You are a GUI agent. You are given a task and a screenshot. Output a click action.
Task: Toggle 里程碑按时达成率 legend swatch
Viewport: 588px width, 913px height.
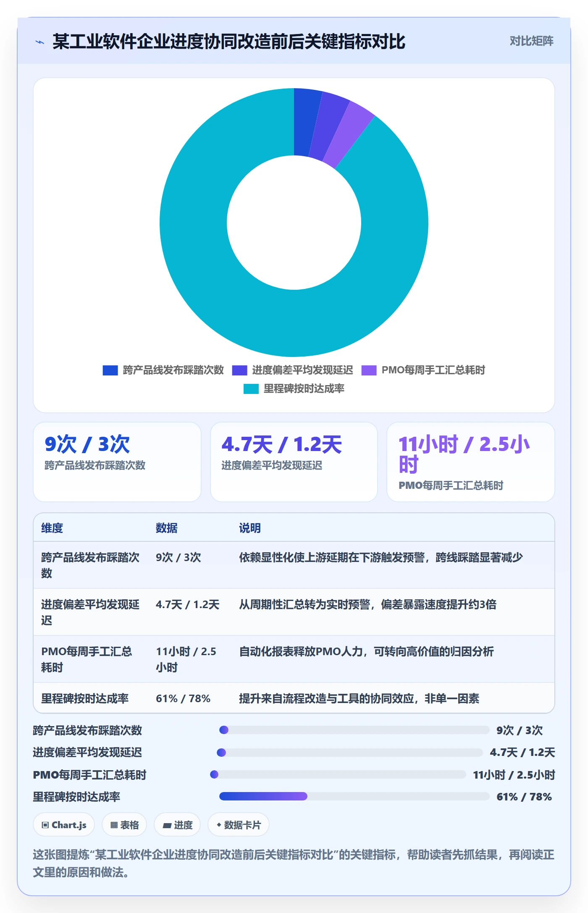[x=251, y=388]
